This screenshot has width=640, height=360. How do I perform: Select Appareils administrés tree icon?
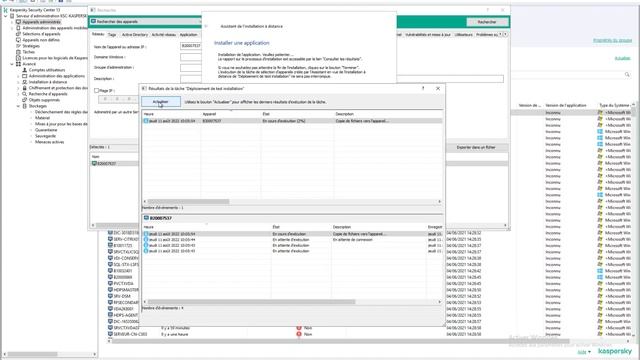point(18,22)
